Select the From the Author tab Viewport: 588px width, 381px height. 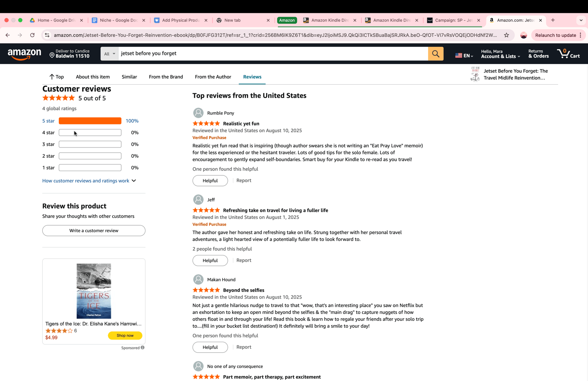pos(213,77)
